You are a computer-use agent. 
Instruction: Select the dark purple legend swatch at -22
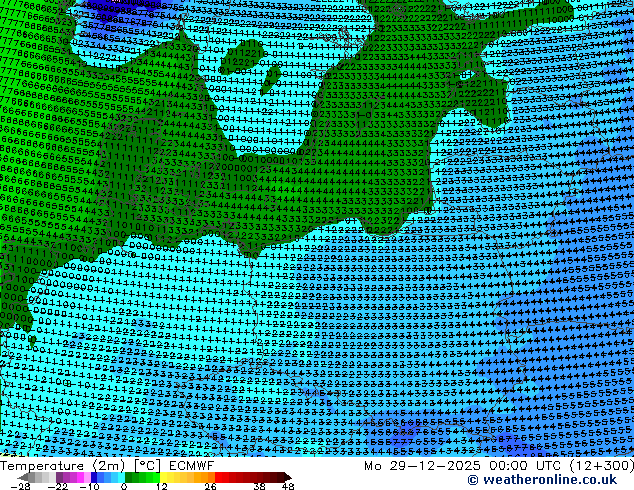[59, 477]
